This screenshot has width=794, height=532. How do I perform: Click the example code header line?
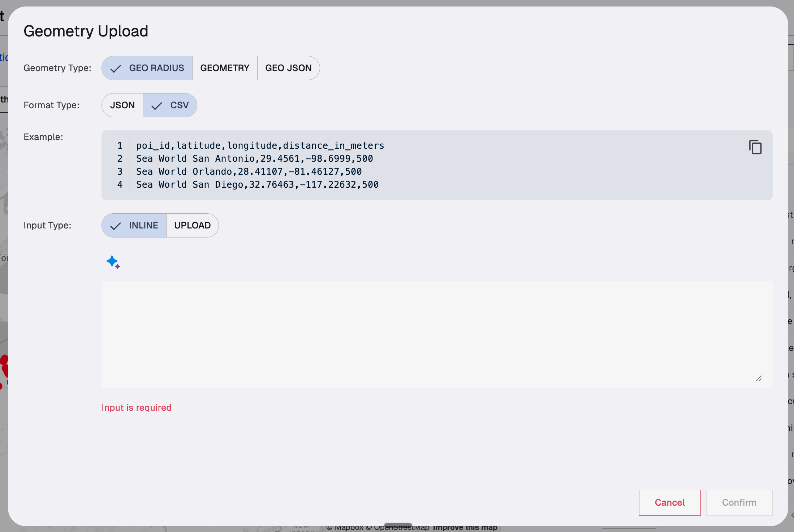[x=260, y=146]
